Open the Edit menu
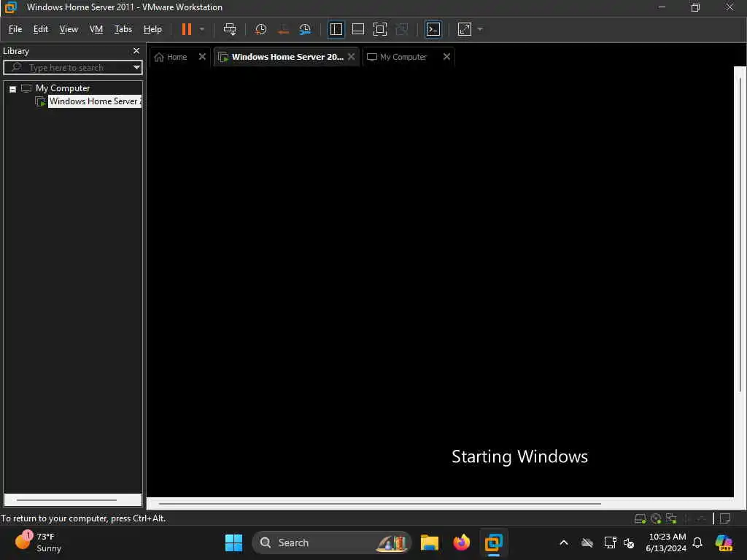The height and width of the screenshot is (560, 747). [x=41, y=29]
